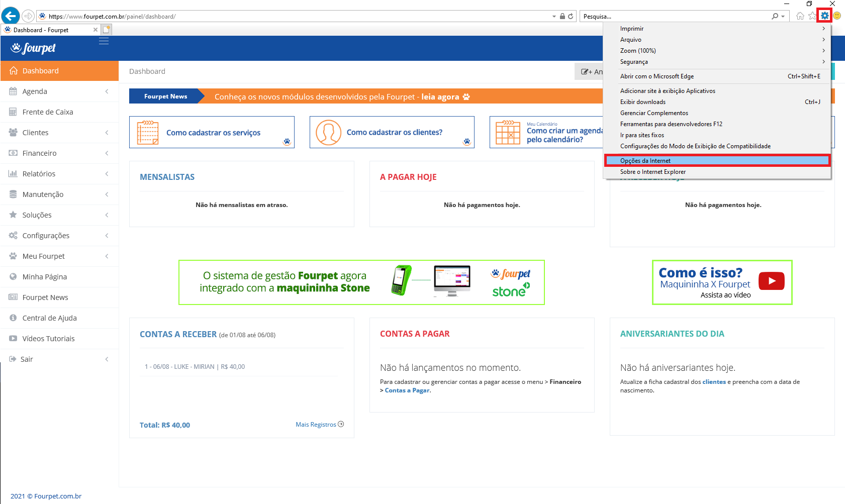This screenshot has width=845, height=504.
Task: Click the Fourpet logo
Action: (33, 48)
